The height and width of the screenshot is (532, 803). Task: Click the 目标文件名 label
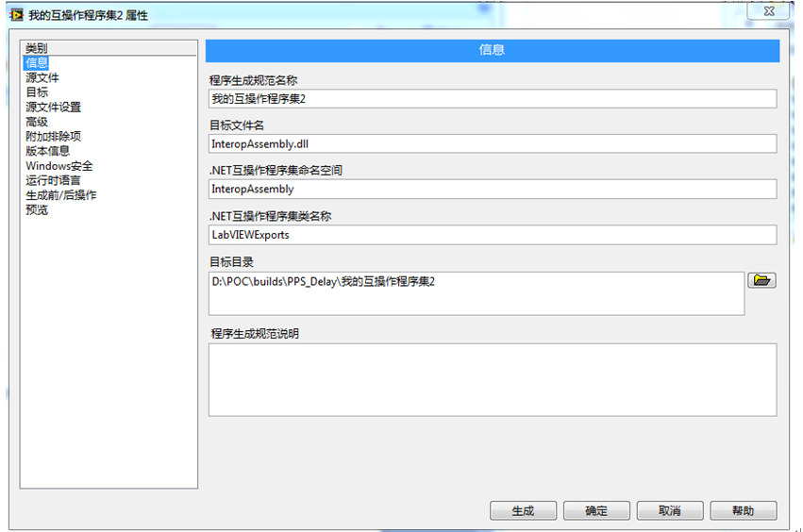tap(237, 125)
